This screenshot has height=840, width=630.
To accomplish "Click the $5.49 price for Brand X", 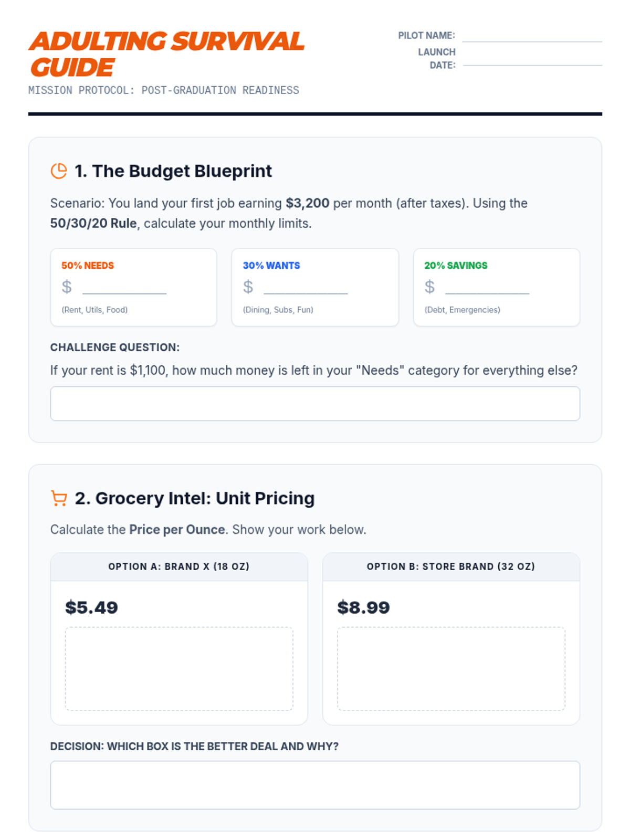I will [91, 607].
